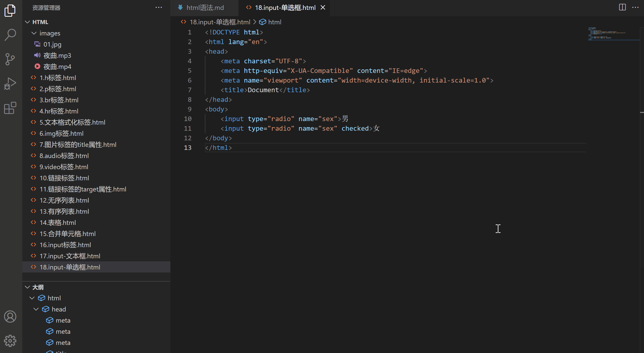
Task: Open file 15.合并单元格.html
Action: tap(68, 233)
